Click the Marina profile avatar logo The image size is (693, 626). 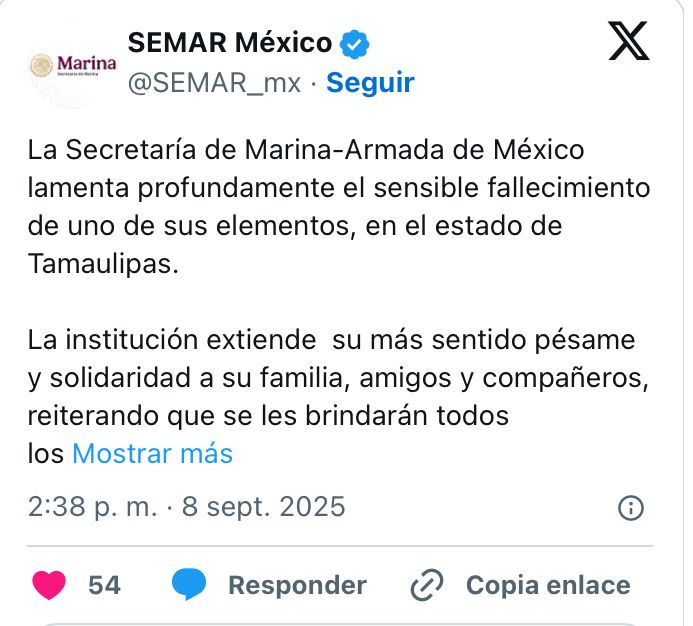click(x=72, y=64)
